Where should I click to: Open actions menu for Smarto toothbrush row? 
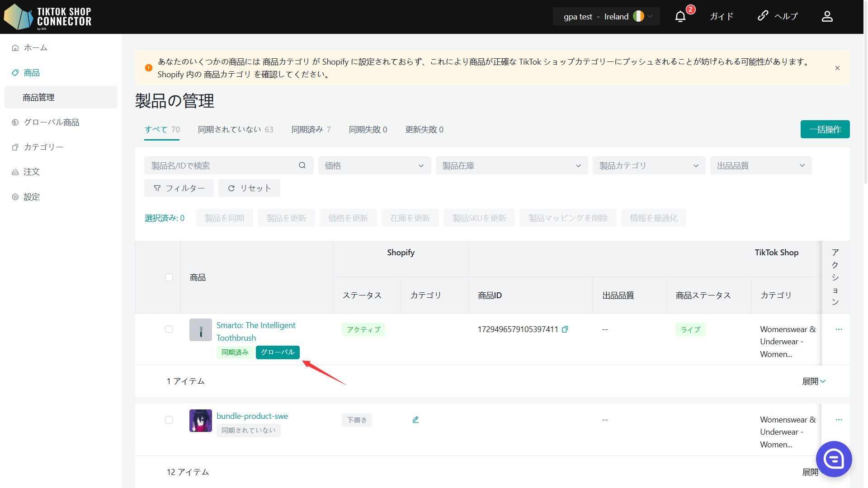click(839, 329)
